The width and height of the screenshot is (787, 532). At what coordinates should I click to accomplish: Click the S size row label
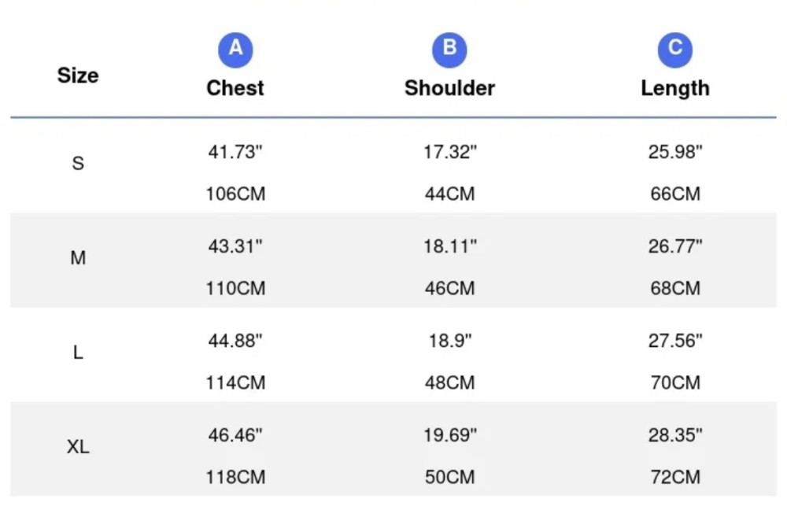tap(78, 163)
